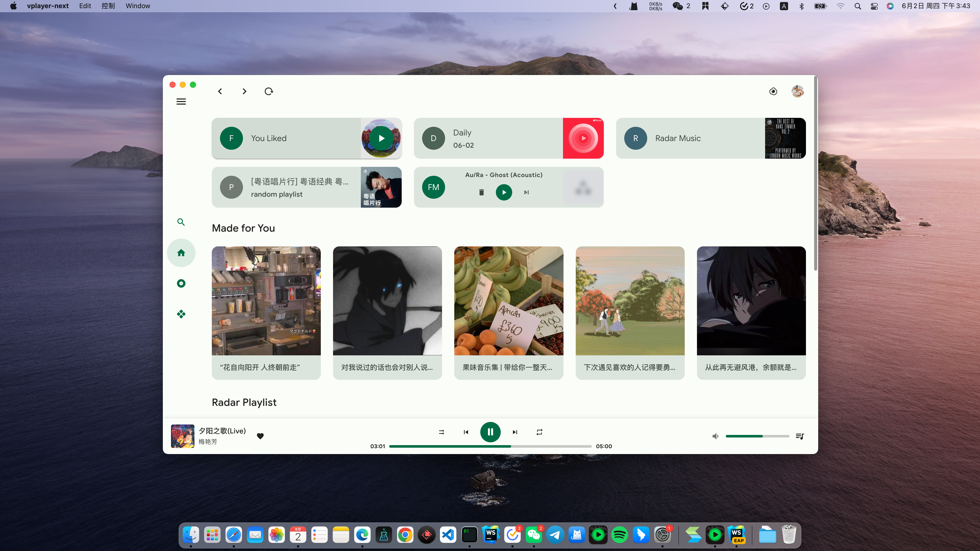Go back with the left arrow
Viewport: 980px width, 551px height.
click(x=220, y=91)
